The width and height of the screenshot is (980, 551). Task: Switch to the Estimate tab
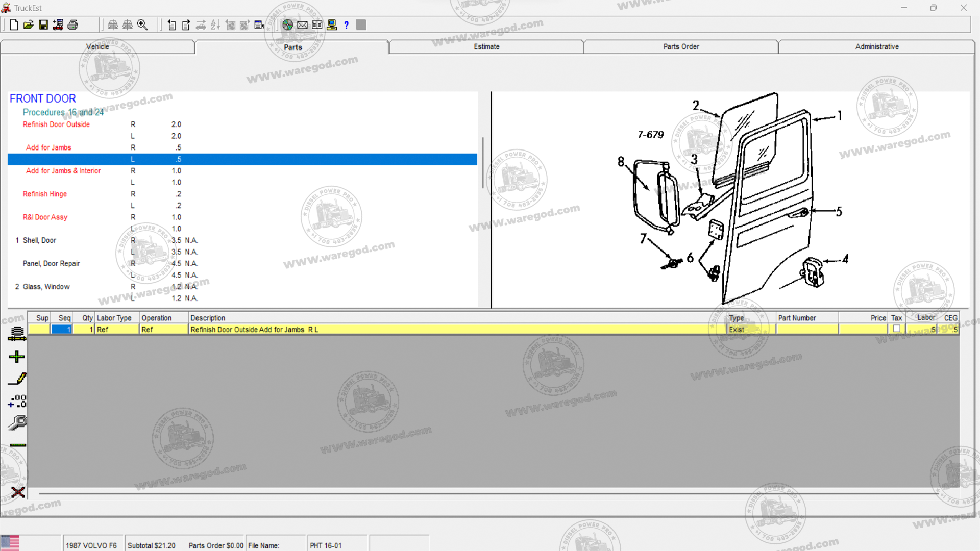pyautogui.click(x=486, y=47)
